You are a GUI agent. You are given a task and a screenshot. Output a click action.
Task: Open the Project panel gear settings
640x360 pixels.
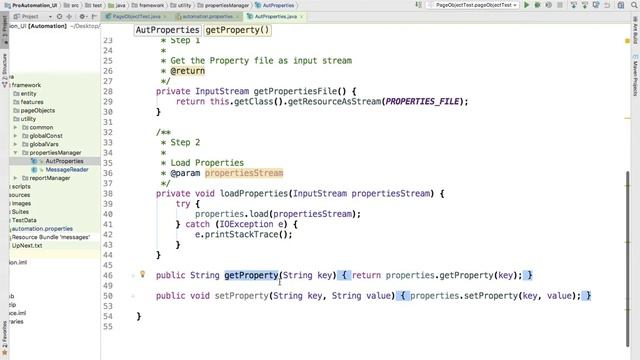click(x=83, y=16)
